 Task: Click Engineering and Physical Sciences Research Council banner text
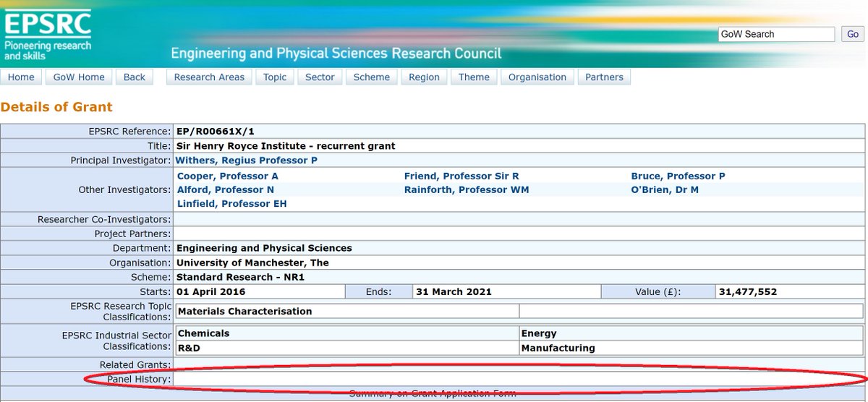pos(336,54)
